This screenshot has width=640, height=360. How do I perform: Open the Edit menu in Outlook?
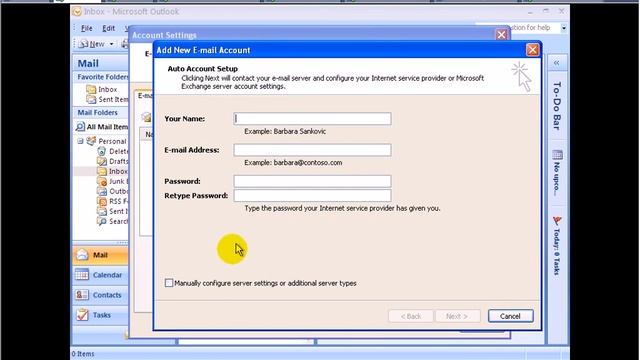tap(108, 28)
